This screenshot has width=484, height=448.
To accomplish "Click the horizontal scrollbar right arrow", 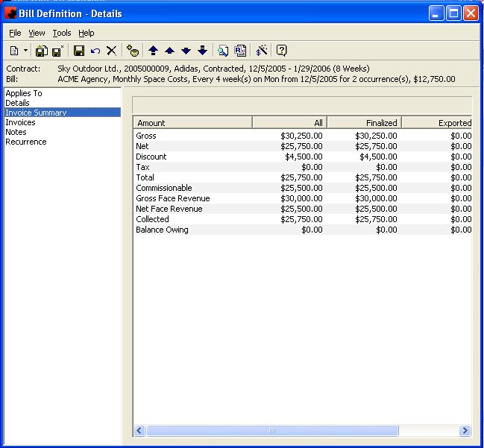I will [x=465, y=430].
